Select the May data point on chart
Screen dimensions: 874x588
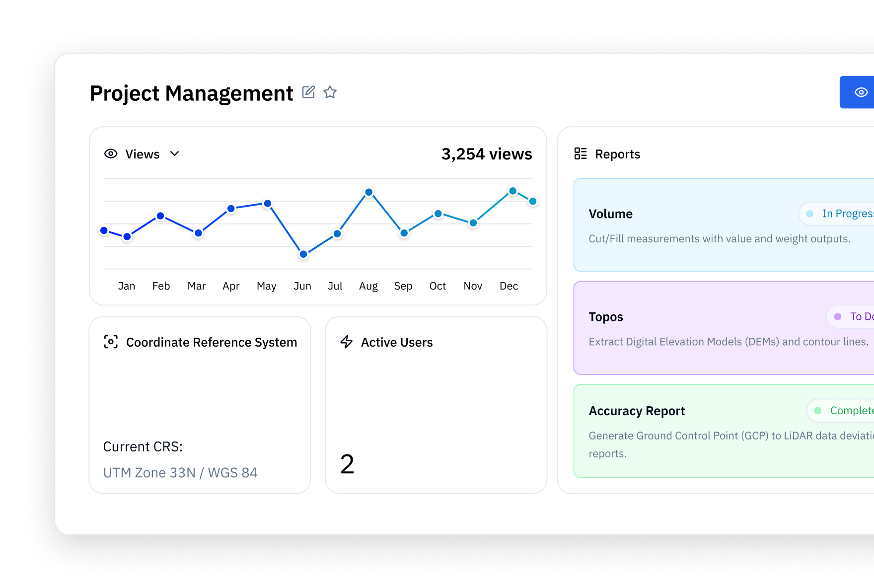pos(268,204)
